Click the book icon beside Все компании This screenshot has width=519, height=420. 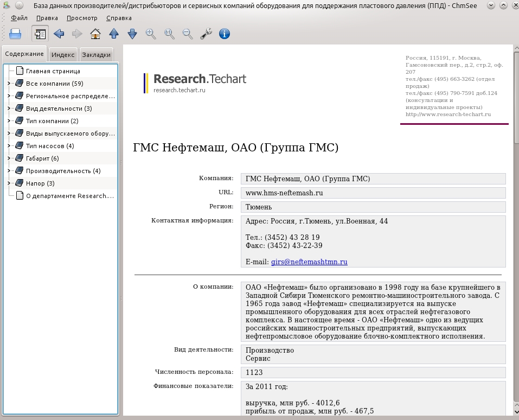point(20,84)
